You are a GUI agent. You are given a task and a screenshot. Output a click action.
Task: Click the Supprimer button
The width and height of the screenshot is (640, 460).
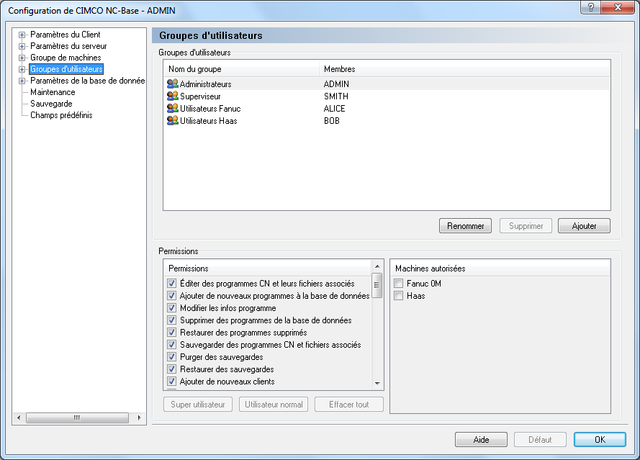526,226
